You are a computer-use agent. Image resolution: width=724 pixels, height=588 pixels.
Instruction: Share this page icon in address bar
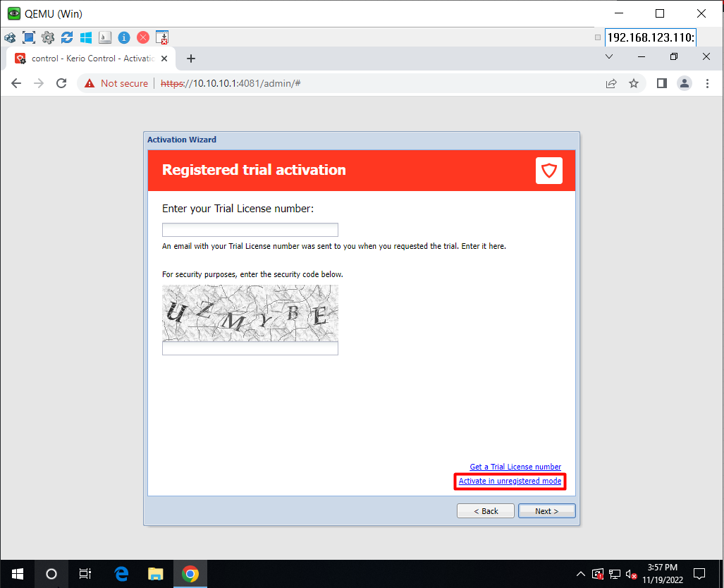point(611,83)
